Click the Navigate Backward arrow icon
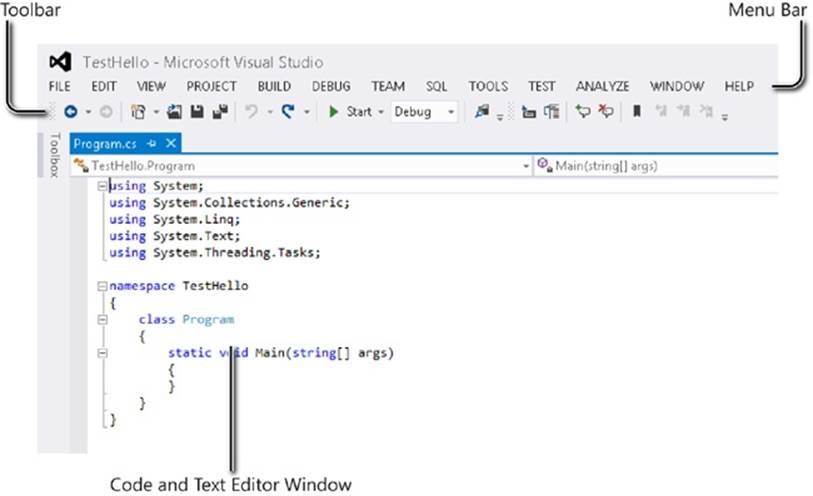813x496 pixels. pos(71,111)
